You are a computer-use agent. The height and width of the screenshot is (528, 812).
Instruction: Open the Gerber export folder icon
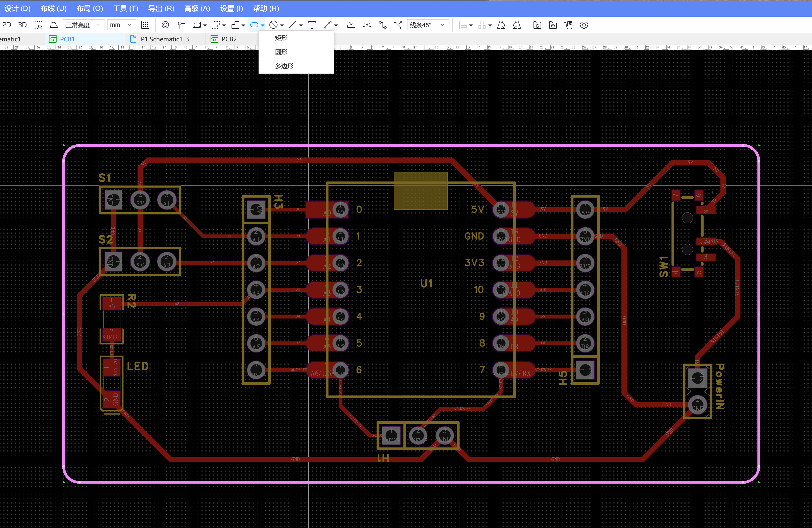pos(537,25)
